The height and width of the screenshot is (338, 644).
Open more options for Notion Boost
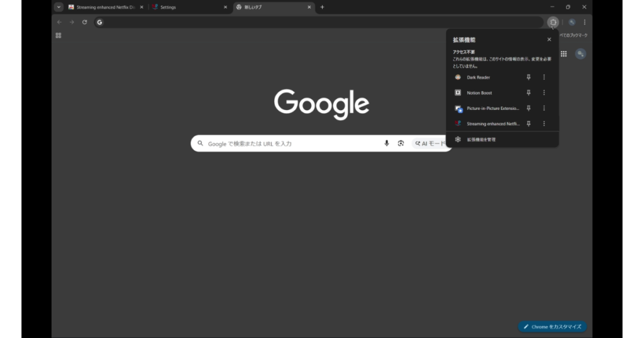(544, 92)
